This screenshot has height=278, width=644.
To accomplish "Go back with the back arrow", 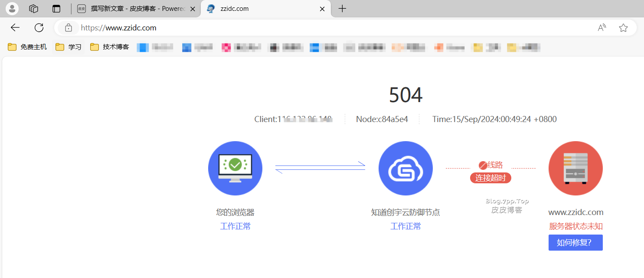I will [15, 28].
